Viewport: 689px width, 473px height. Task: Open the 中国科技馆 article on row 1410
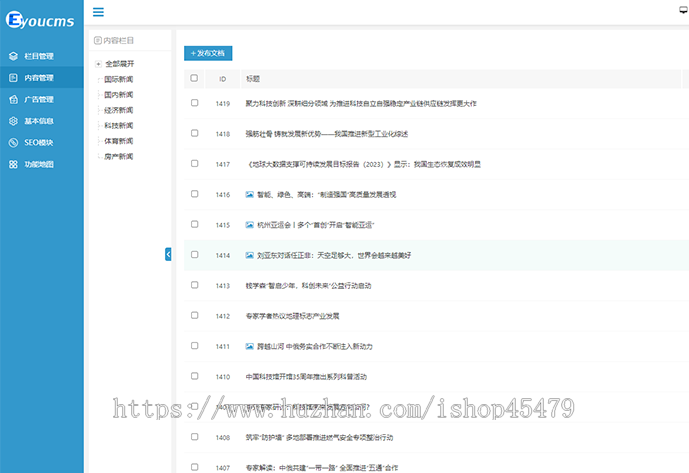(x=306, y=377)
